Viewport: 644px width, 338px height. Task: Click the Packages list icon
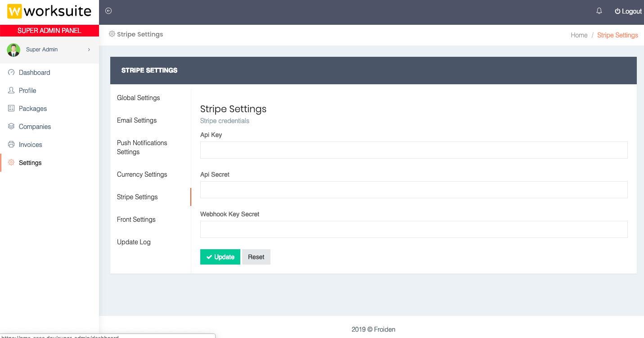pyautogui.click(x=11, y=108)
